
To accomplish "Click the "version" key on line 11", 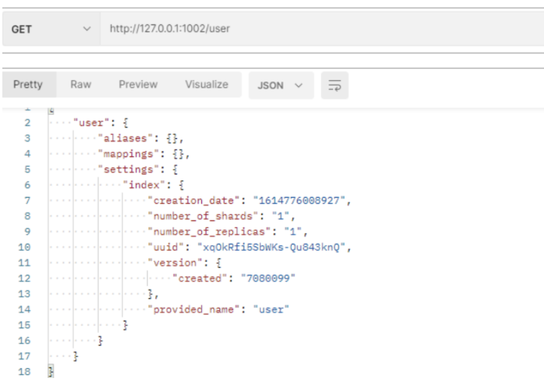I will click(x=173, y=263).
